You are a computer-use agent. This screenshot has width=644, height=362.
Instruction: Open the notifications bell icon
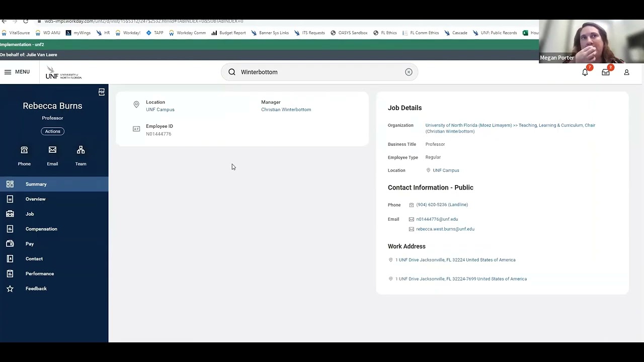(x=585, y=72)
